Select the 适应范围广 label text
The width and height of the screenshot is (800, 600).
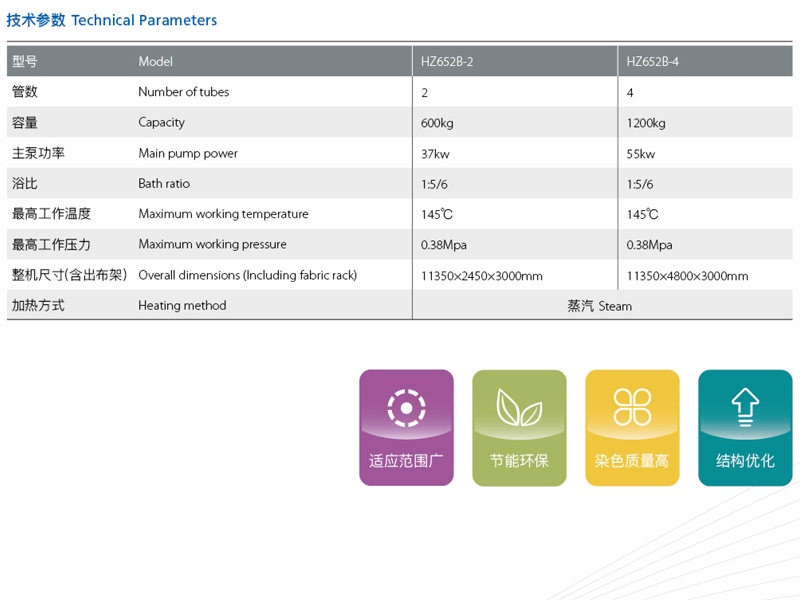[406, 461]
